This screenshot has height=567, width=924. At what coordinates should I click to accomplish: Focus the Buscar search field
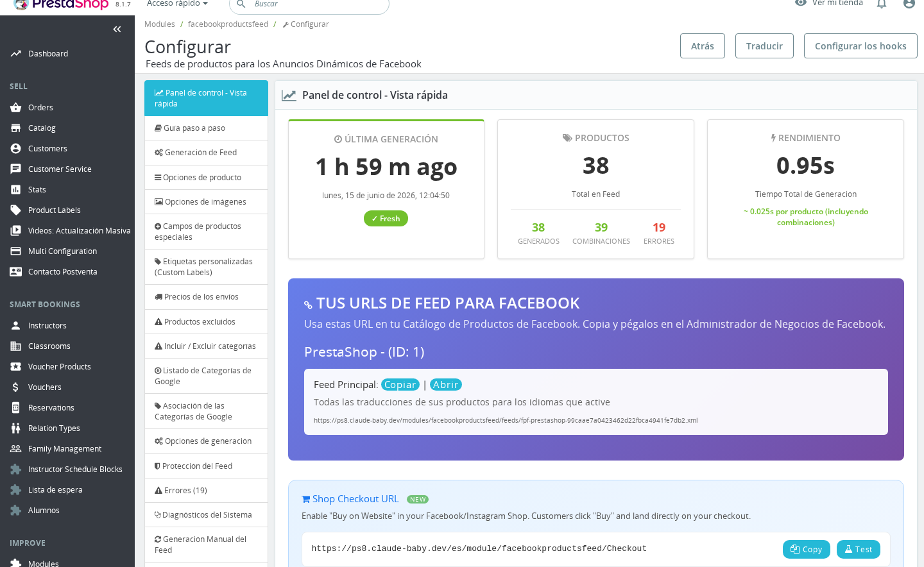pyautogui.click(x=309, y=5)
